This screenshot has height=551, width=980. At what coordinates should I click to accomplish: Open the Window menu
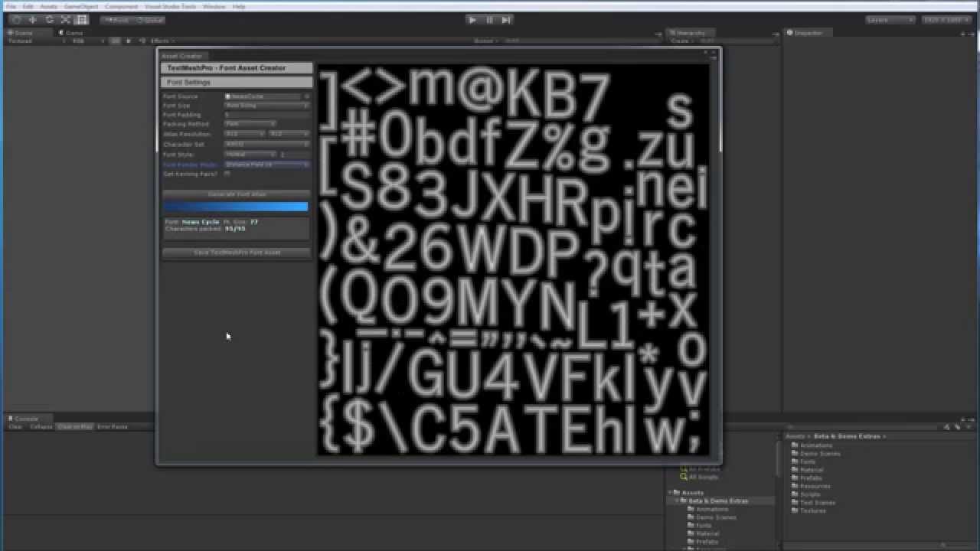click(214, 6)
